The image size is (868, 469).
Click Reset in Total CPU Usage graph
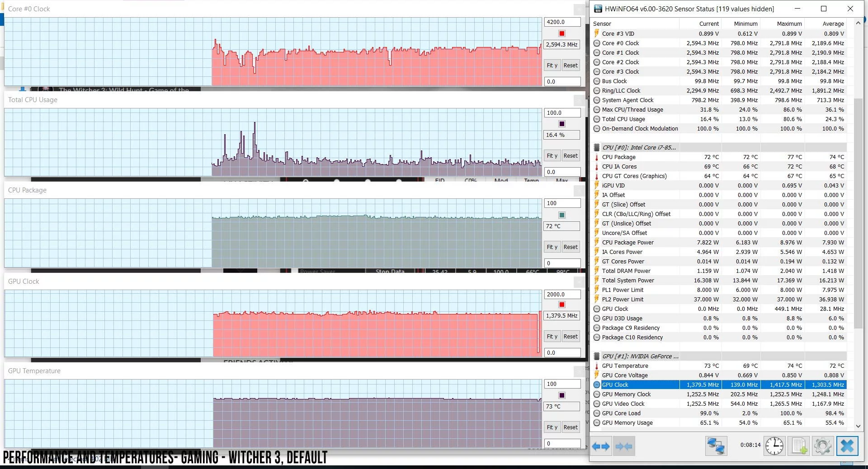(x=571, y=155)
